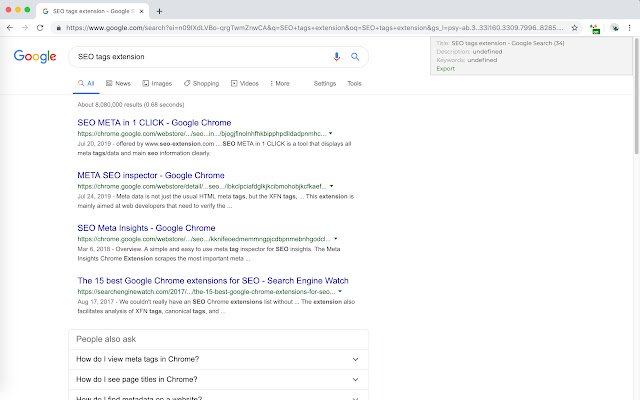
Task: Expand URL dropdown for SEO META in 1 CLICK
Action: (x=331, y=133)
